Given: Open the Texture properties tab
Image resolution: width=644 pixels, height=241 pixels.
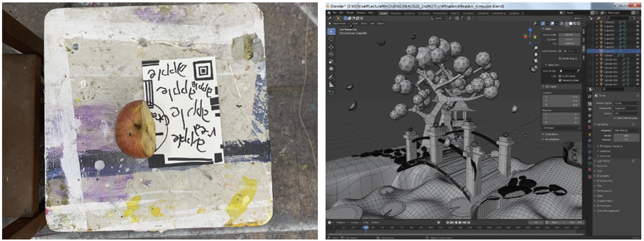Looking at the screenshot, I should coord(590,176).
